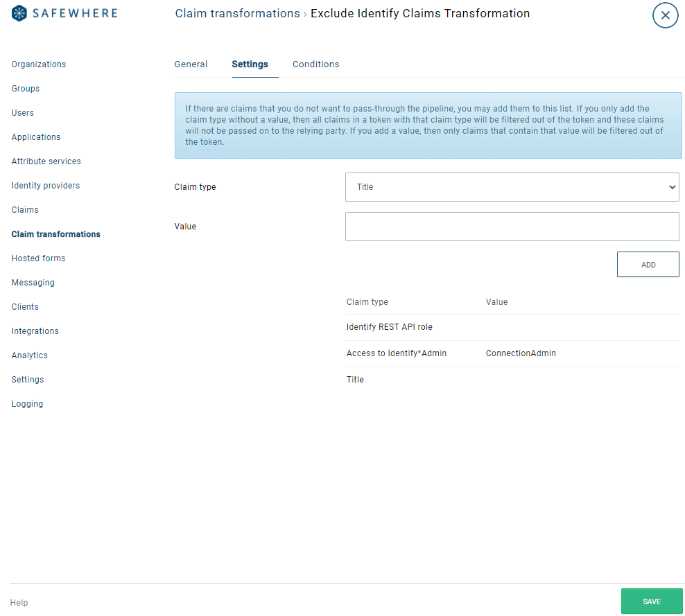
Task: Select the Identify REST API role row
Action: [512, 327]
